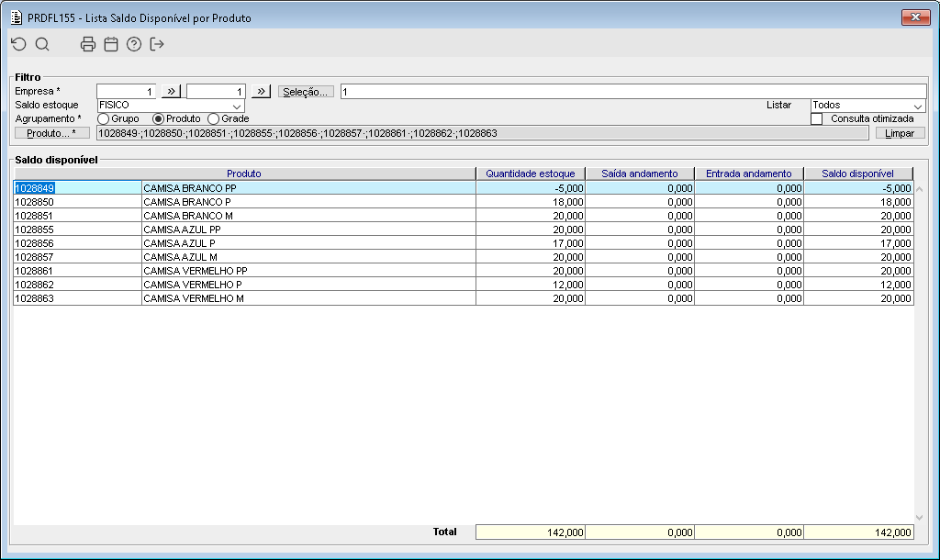Click the magnifying glass search icon
The height and width of the screenshot is (560, 940).
point(42,44)
